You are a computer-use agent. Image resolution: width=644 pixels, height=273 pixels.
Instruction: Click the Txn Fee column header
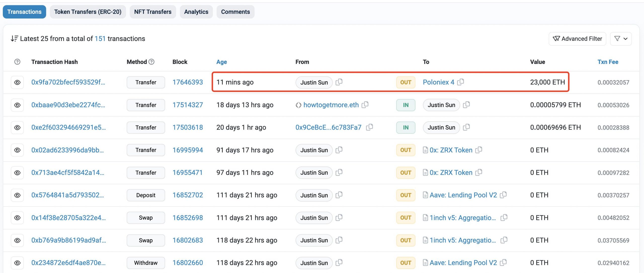point(608,62)
